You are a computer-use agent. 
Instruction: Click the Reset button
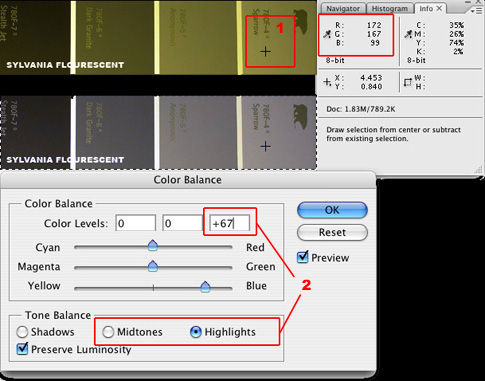click(332, 232)
